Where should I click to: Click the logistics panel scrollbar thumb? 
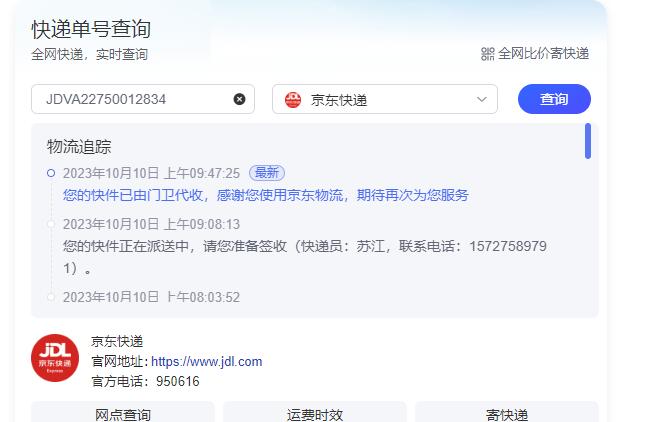(x=588, y=141)
